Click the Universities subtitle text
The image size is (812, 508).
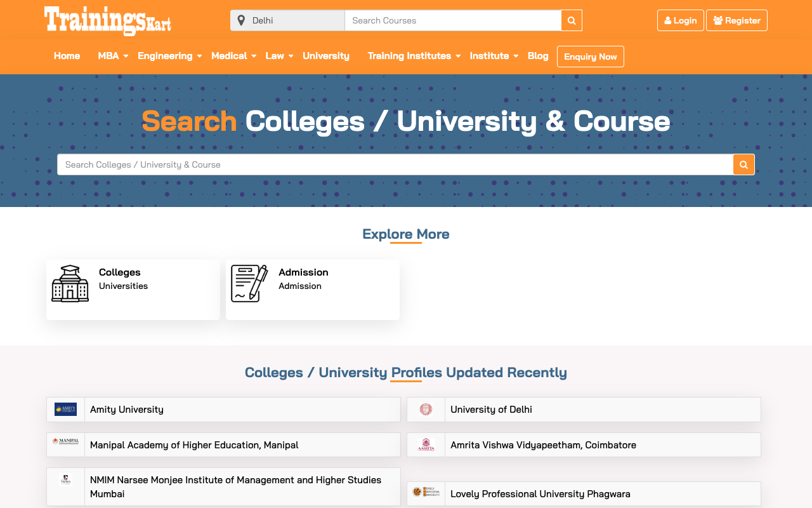coord(123,286)
